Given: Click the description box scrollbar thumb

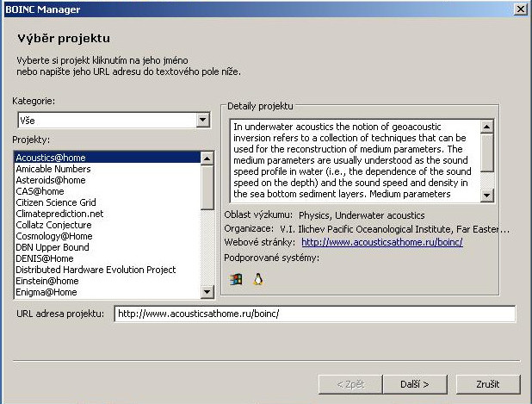Looking at the screenshot, I should (x=487, y=152).
